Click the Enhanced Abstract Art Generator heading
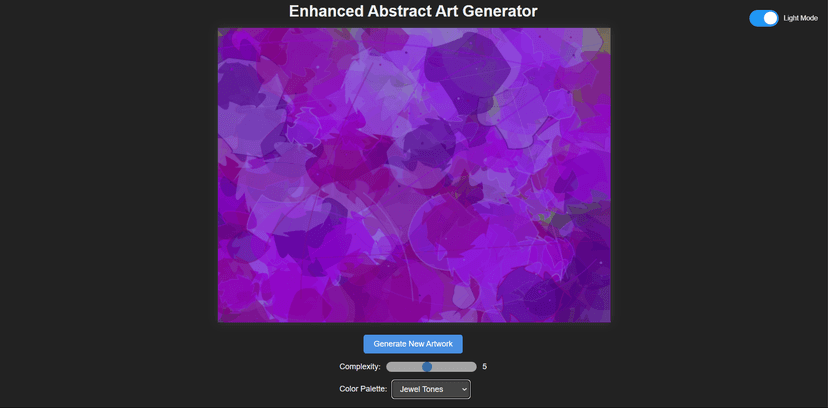The width and height of the screenshot is (828, 408). click(x=413, y=11)
